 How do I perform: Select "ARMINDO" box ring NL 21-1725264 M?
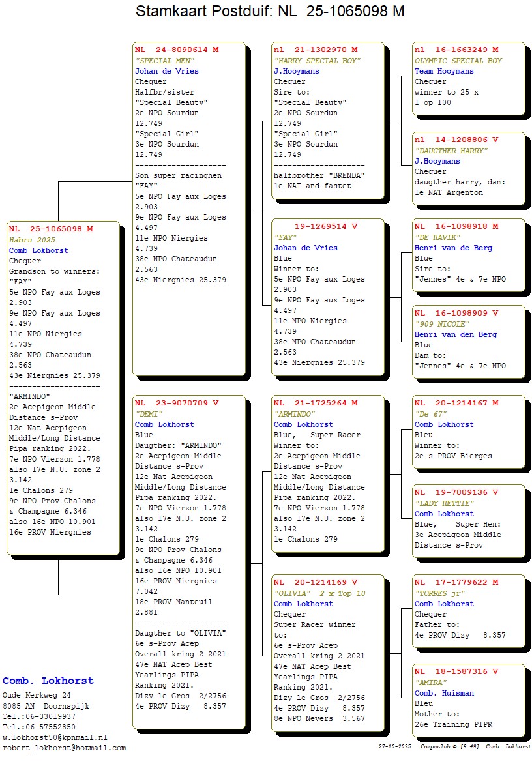click(x=316, y=403)
